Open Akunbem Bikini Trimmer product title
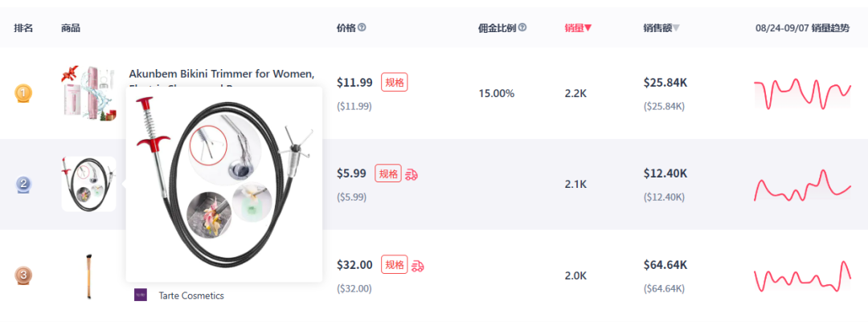The height and width of the screenshot is (322, 868). coord(222,74)
